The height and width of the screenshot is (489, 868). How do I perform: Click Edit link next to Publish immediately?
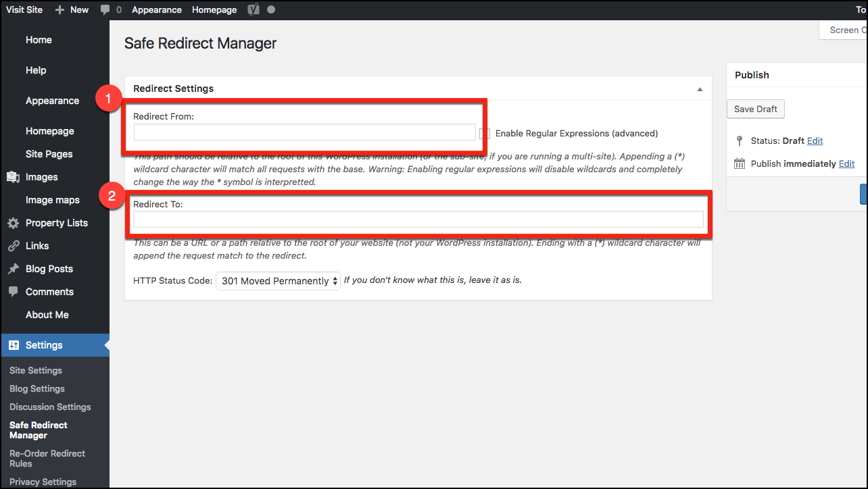click(846, 163)
